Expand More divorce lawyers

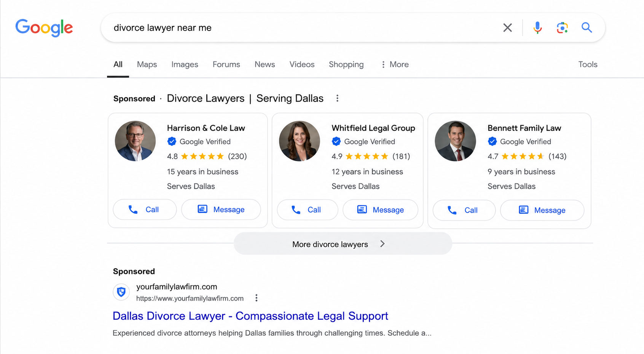(343, 244)
